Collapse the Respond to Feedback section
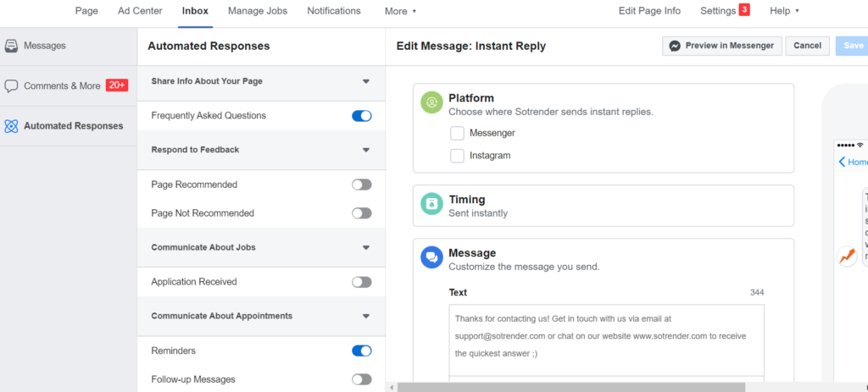The width and height of the screenshot is (868, 392). [366, 150]
